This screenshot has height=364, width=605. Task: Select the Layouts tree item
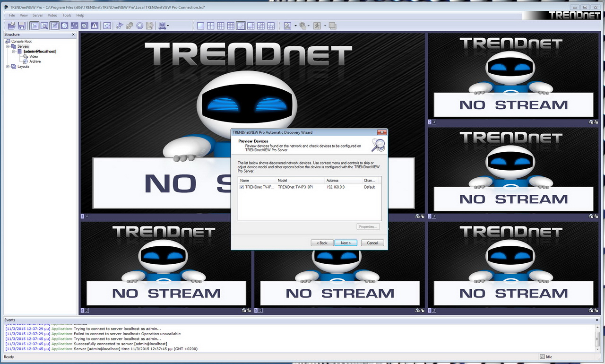(x=23, y=67)
